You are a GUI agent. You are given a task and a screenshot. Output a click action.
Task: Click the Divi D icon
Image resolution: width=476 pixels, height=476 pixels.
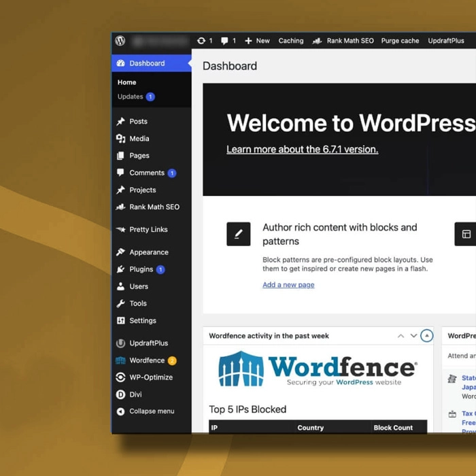[120, 394]
